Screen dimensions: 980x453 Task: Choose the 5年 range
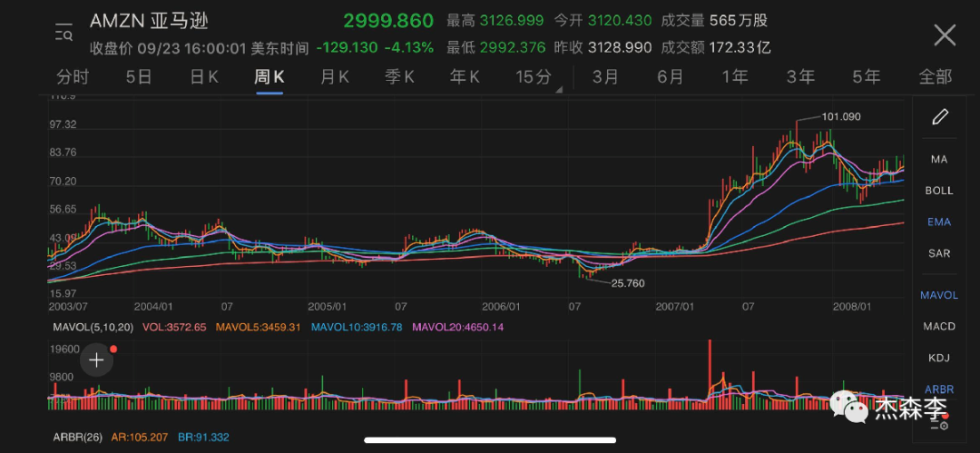point(867,77)
